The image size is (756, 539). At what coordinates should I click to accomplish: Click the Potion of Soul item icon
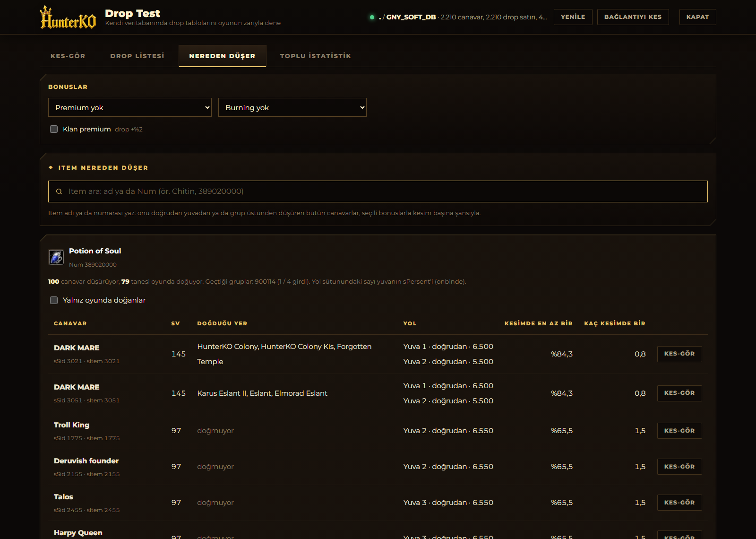pyautogui.click(x=56, y=257)
